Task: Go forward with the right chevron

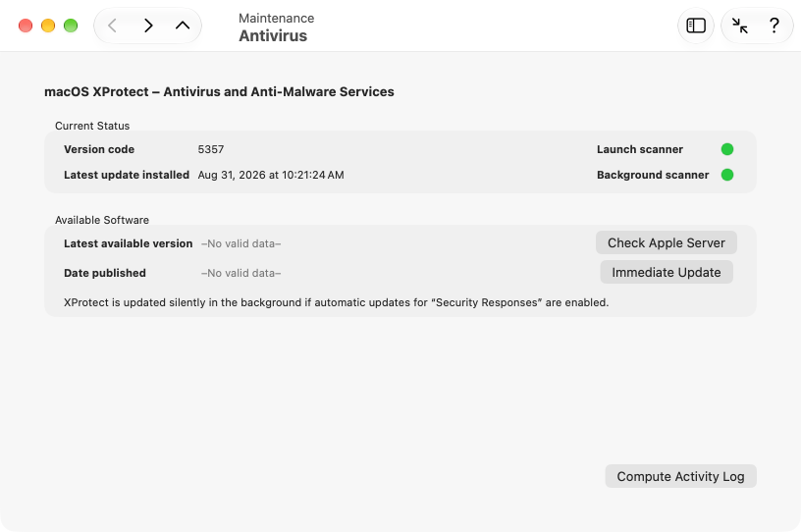Action: [148, 26]
